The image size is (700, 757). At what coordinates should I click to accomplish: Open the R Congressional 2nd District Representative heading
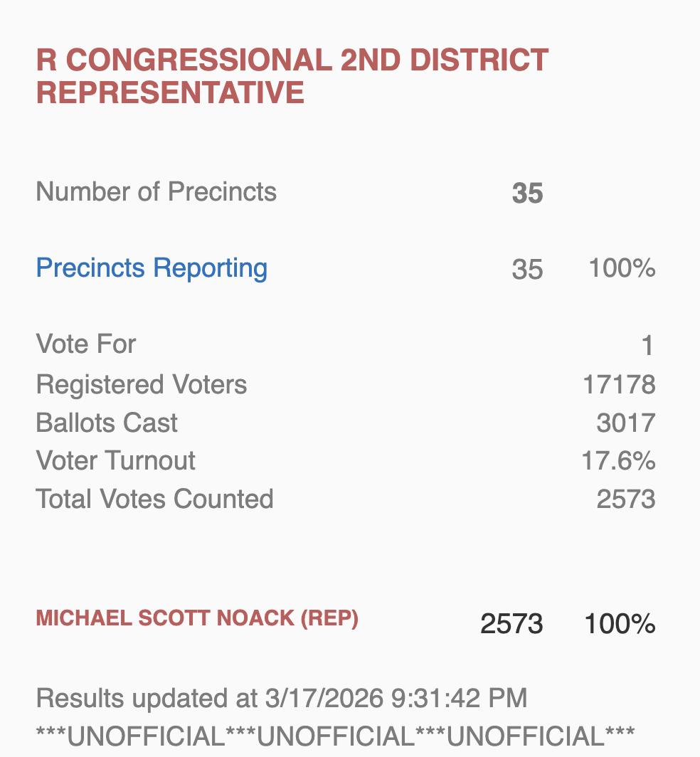click(x=292, y=76)
